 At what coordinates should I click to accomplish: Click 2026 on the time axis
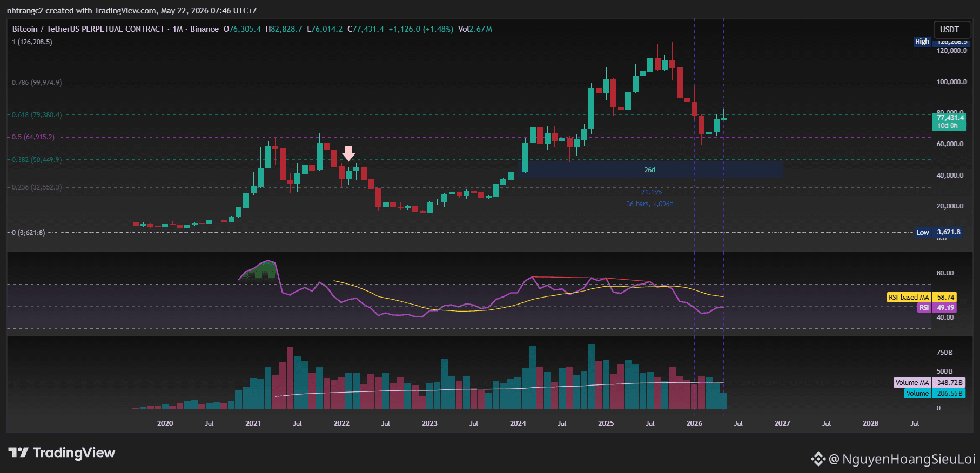[x=694, y=424]
